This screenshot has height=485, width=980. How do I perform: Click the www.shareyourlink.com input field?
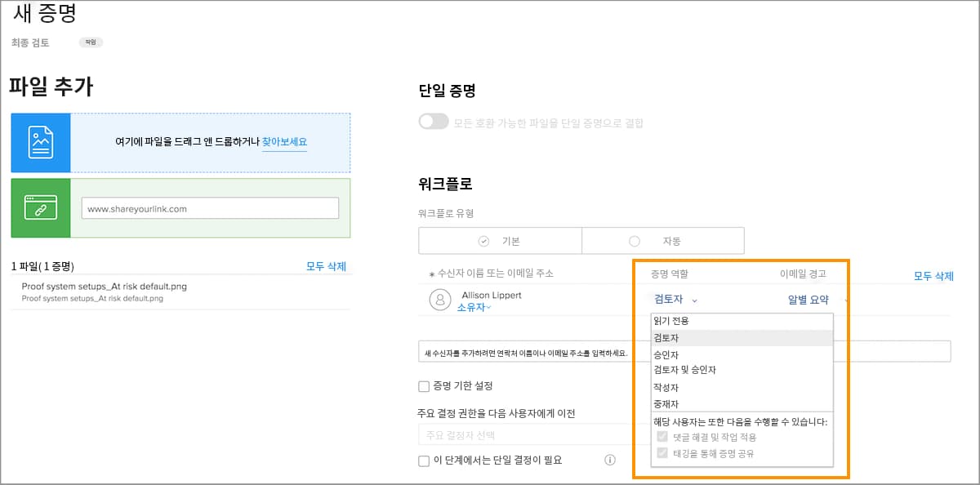click(212, 207)
